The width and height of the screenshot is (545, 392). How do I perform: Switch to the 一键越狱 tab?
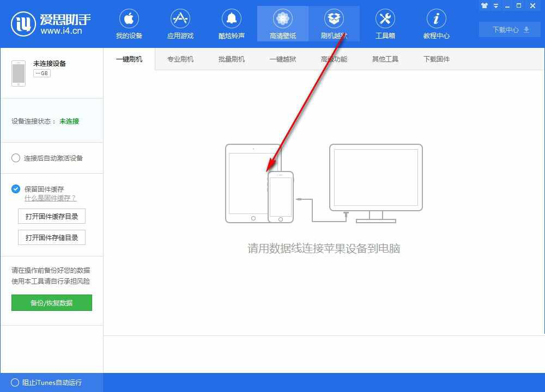click(283, 59)
